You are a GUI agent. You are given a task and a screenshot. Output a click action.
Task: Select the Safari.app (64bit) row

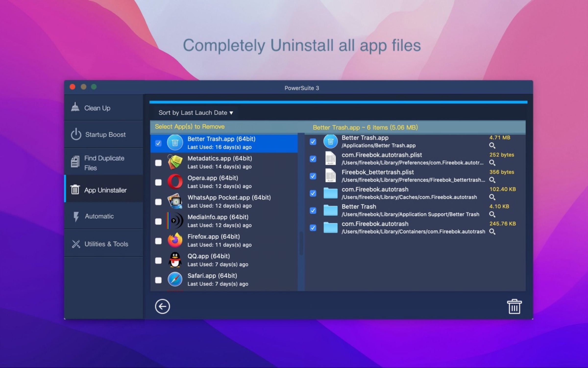point(224,279)
